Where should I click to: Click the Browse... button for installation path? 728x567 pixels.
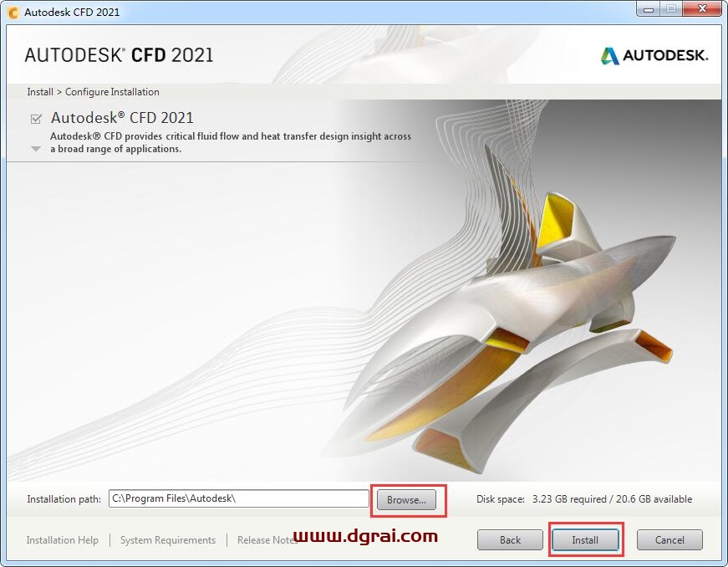(x=406, y=499)
